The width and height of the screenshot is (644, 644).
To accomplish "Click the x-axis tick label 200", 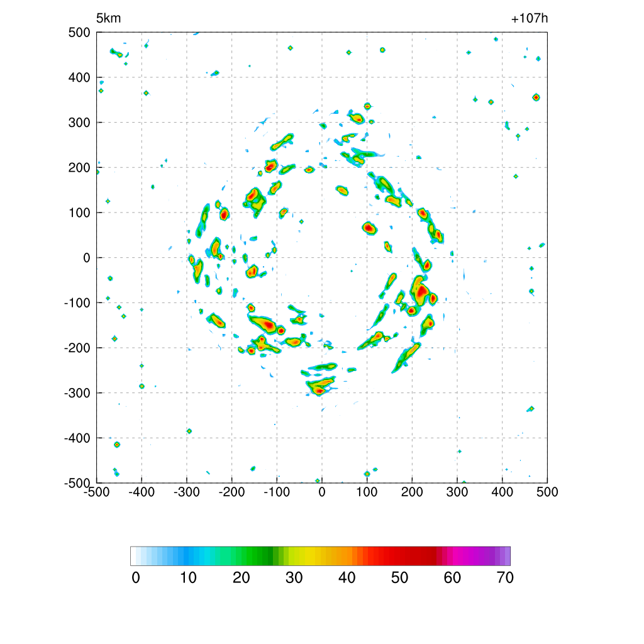I will (x=412, y=492).
